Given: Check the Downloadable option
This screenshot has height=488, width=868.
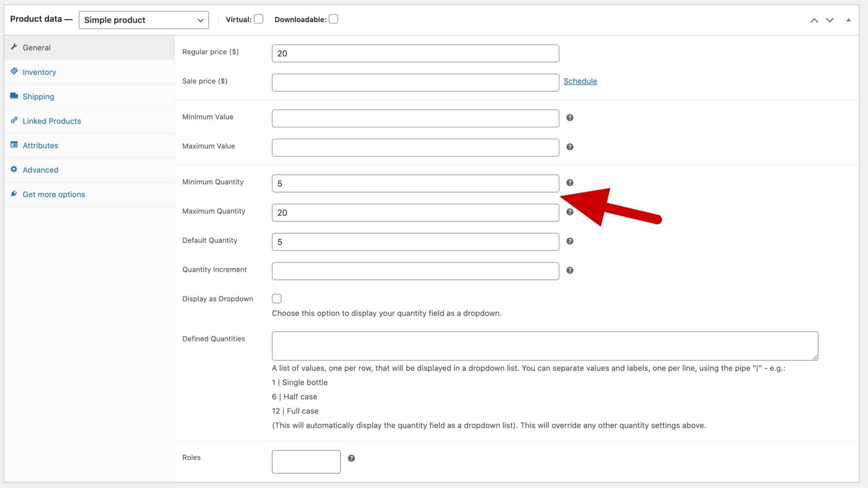Looking at the screenshot, I should 333,19.
